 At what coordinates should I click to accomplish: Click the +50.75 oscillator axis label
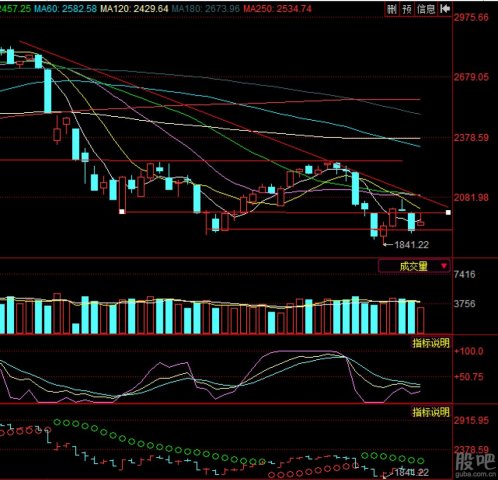pos(469,377)
